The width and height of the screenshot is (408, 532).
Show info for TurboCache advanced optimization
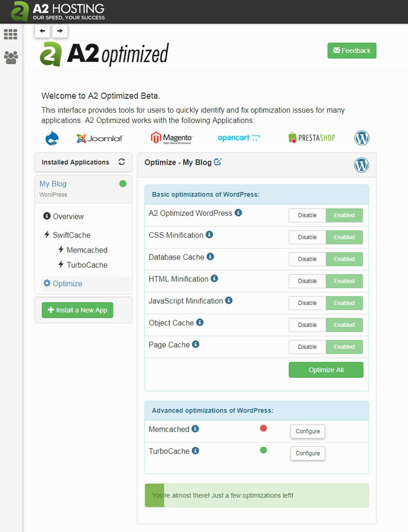(x=195, y=450)
